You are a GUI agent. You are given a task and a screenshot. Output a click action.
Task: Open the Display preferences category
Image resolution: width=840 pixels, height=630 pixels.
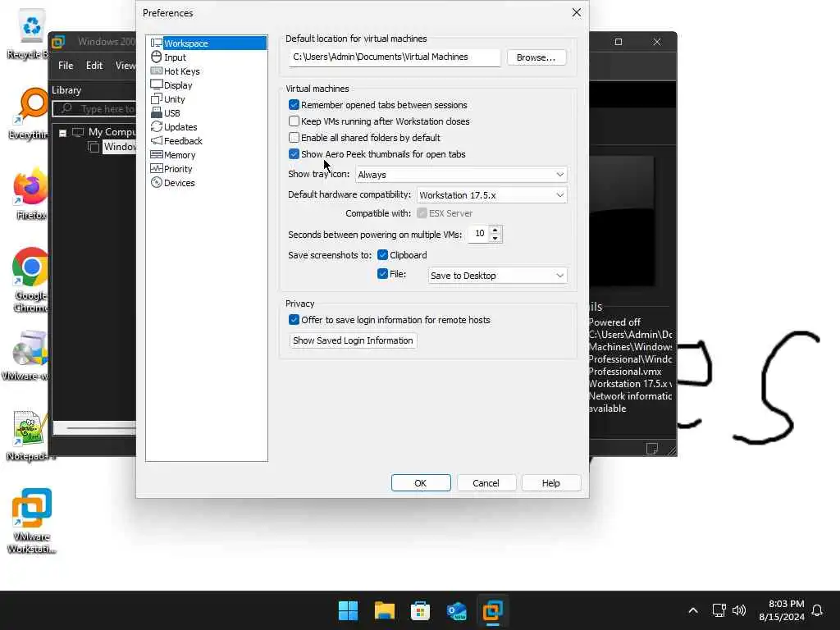(178, 85)
